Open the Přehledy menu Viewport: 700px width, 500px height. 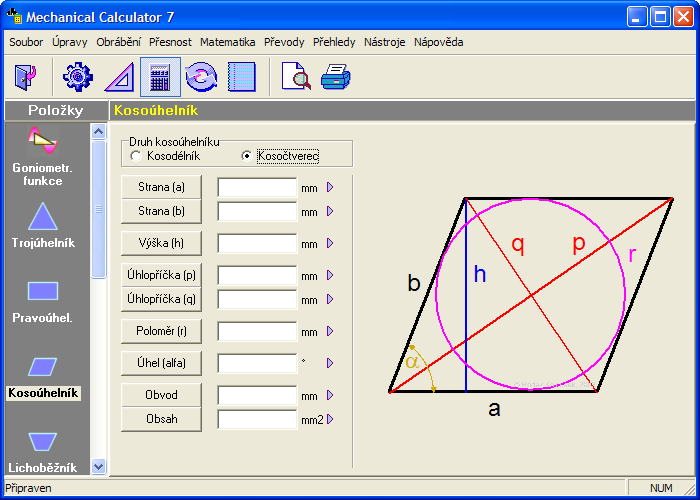coord(334,42)
